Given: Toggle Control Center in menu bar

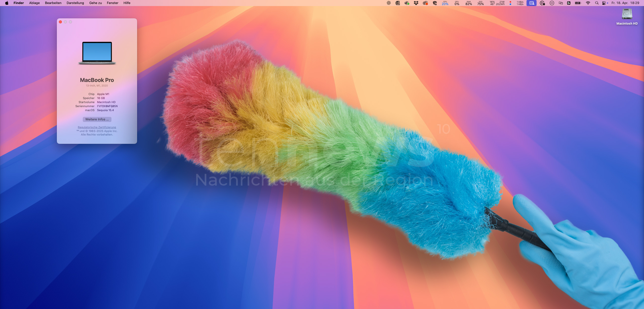Looking at the screenshot, I should [604, 3].
